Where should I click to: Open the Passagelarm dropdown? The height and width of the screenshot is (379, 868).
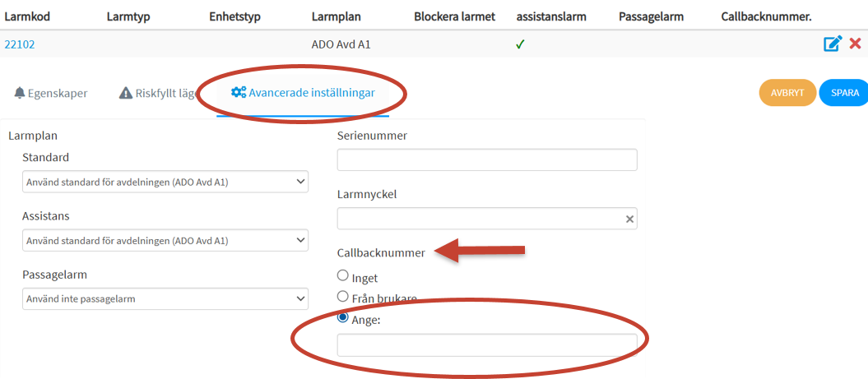coord(165,298)
